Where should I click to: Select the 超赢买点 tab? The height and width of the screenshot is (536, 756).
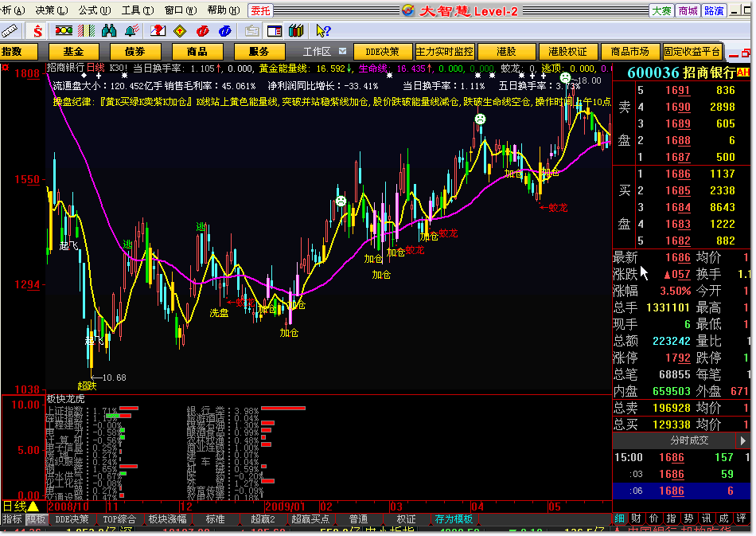310,519
